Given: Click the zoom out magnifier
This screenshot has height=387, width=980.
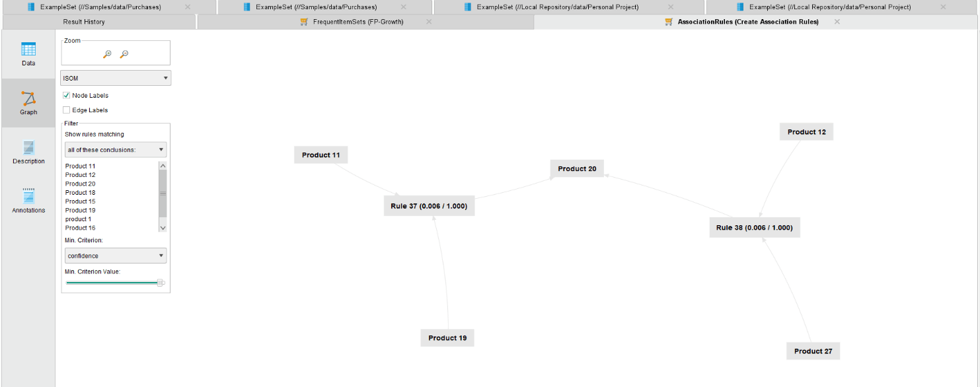Looking at the screenshot, I should tap(124, 54).
